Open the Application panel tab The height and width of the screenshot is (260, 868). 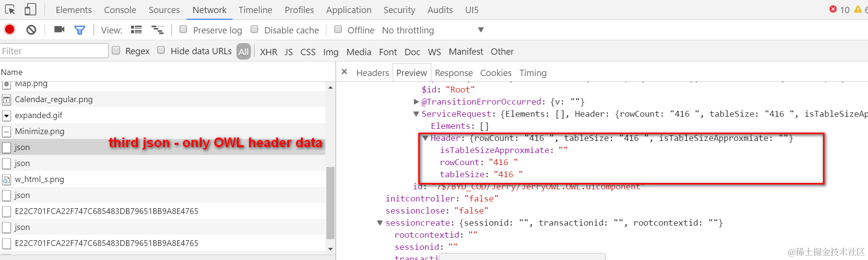click(x=349, y=10)
